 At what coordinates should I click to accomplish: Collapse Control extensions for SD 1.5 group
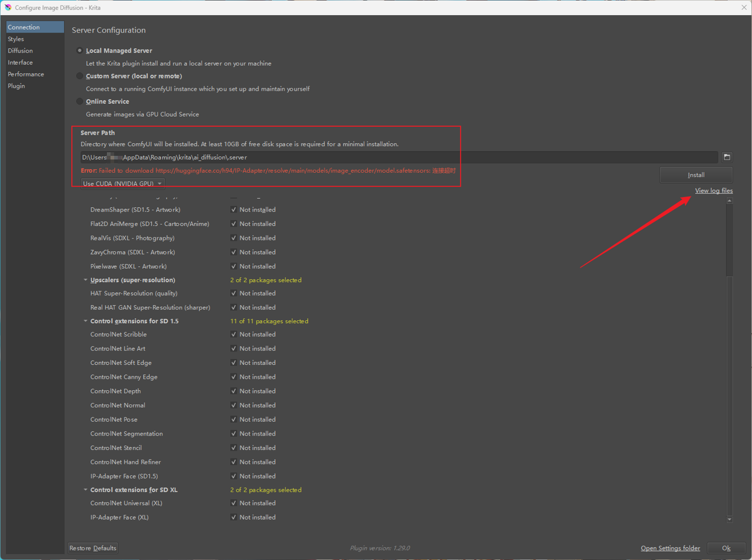[x=85, y=321]
